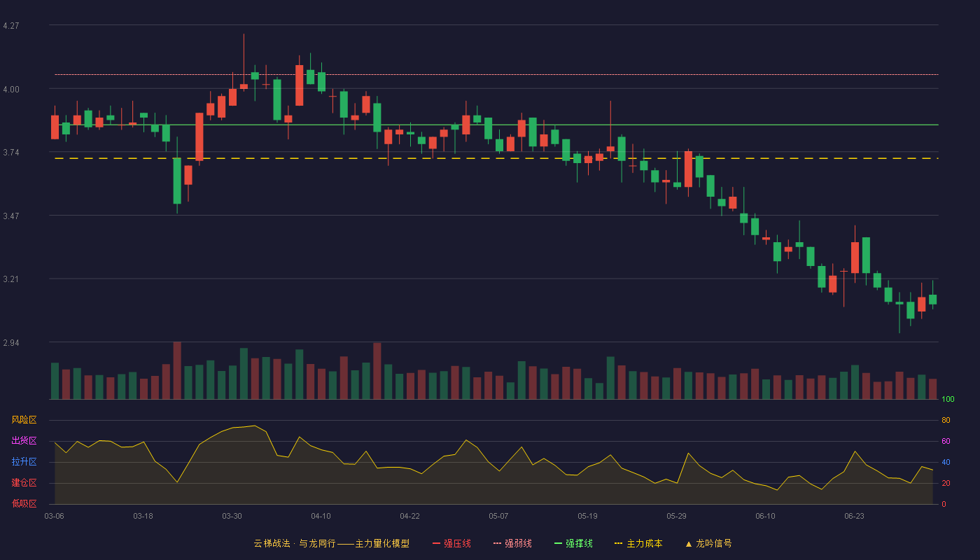Toggle the 主力成本 legend item
Image resolution: width=980 pixels, height=560 pixels.
pyautogui.click(x=638, y=543)
